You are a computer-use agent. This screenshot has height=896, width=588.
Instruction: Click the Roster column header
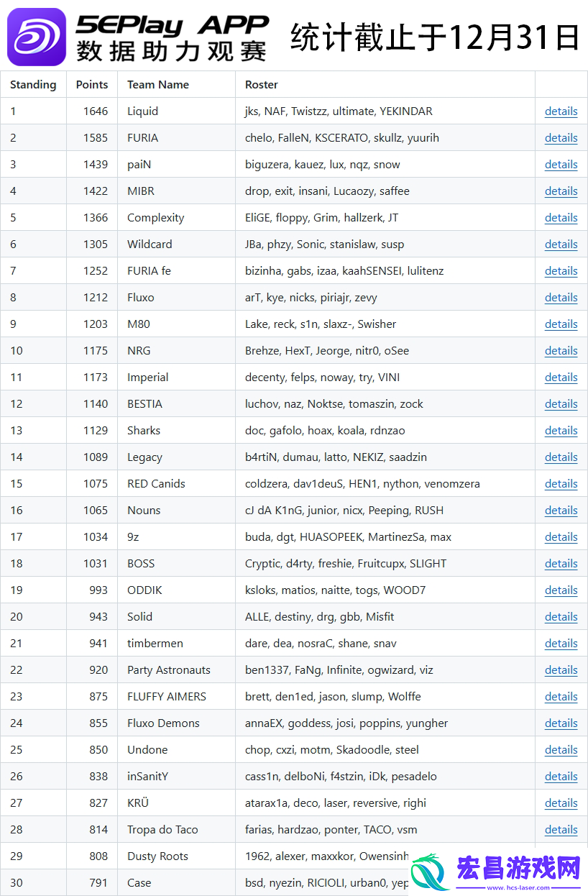click(385, 85)
